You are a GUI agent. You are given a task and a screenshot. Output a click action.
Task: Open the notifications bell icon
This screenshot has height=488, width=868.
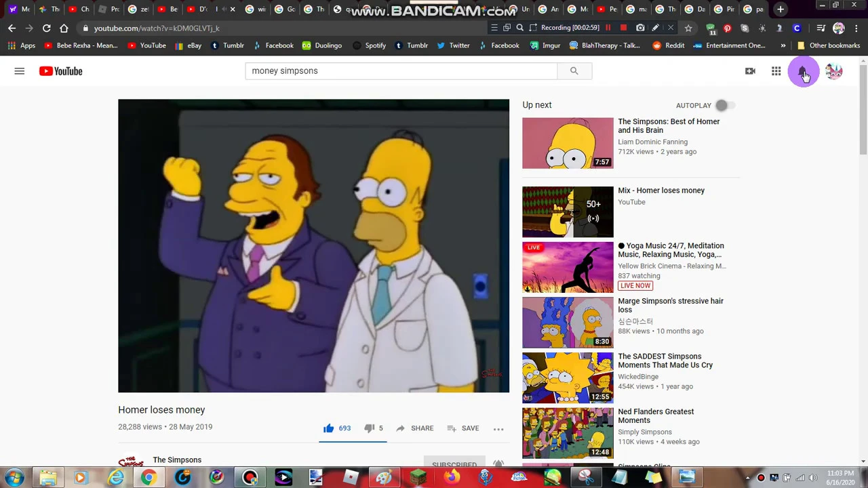pyautogui.click(x=802, y=71)
